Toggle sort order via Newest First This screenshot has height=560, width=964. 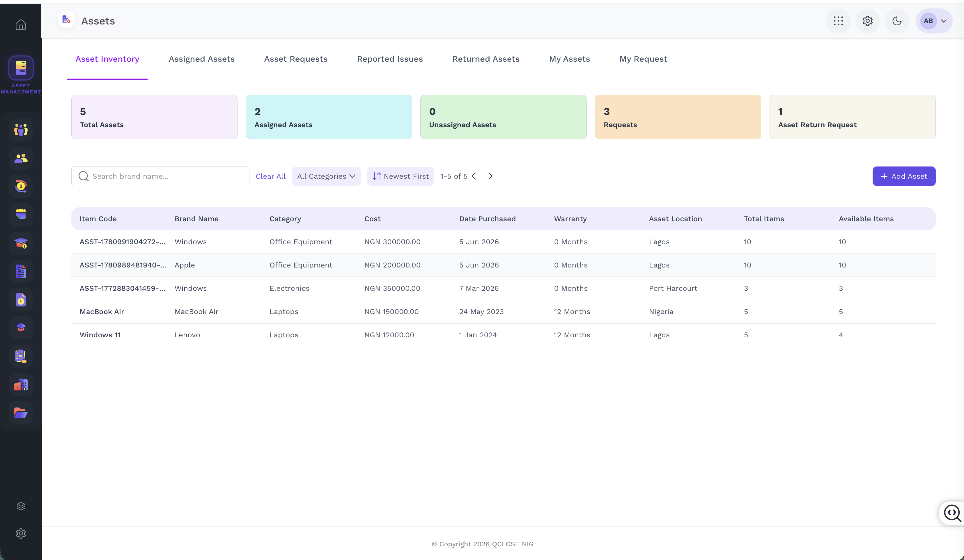pos(401,176)
